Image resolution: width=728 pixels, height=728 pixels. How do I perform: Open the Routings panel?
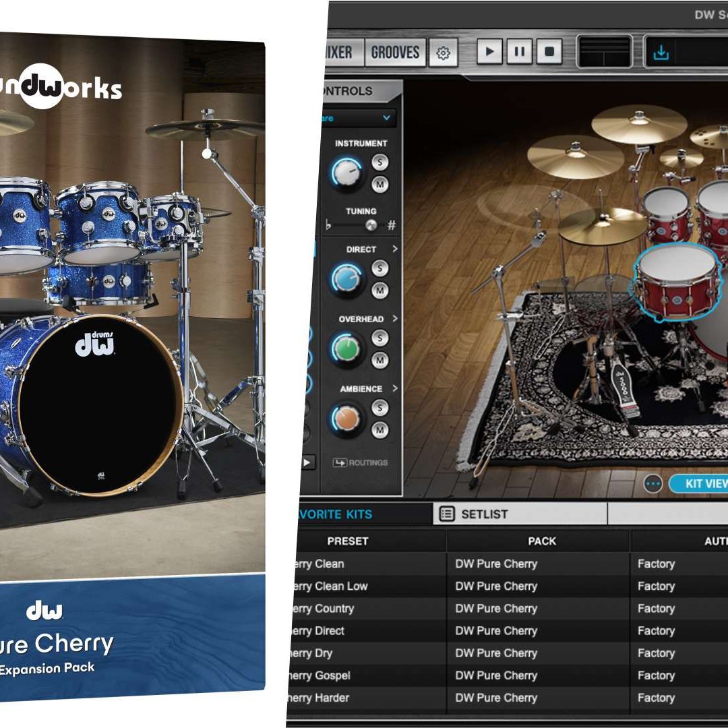(360, 462)
